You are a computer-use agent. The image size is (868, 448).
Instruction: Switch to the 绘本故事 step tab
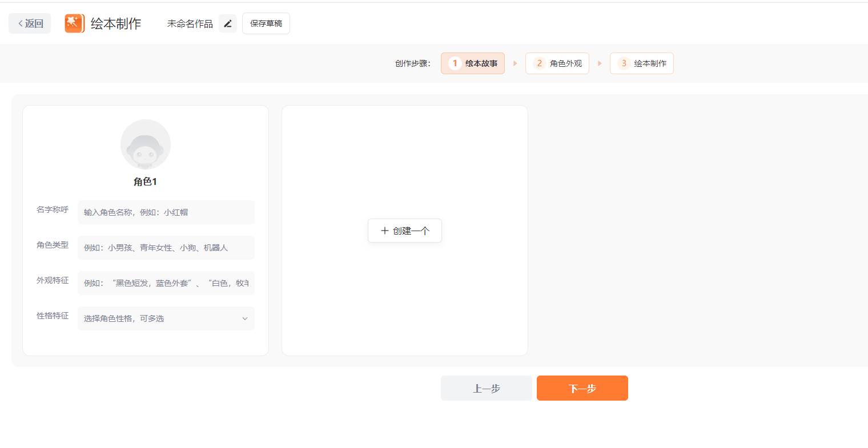pos(473,63)
